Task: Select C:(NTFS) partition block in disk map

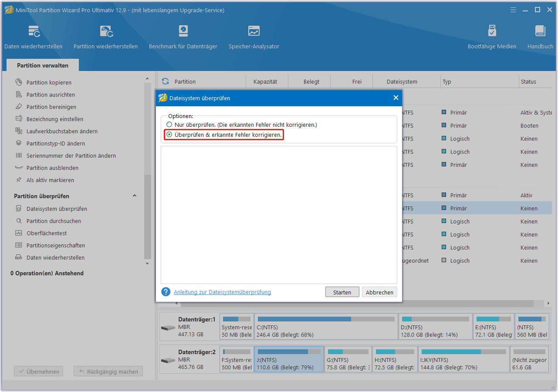Action: 326,327
